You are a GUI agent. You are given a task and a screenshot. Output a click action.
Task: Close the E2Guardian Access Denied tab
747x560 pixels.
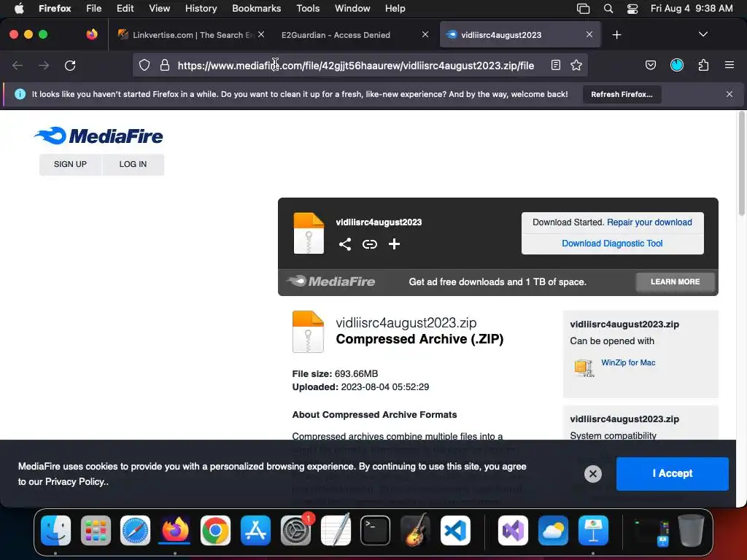(x=425, y=34)
